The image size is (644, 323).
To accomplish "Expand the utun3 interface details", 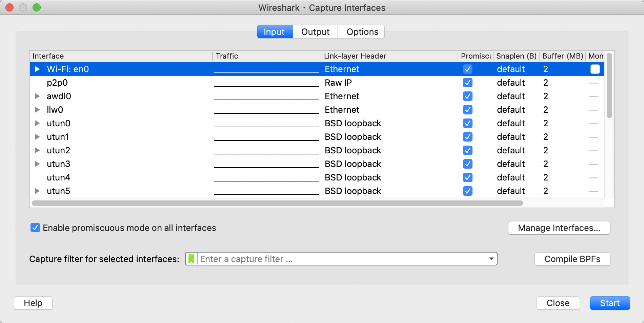I will [37, 164].
